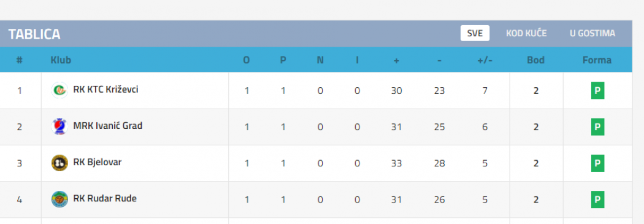Open the green P form badge for Križevci

pyautogui.click(x=597, y=90)
